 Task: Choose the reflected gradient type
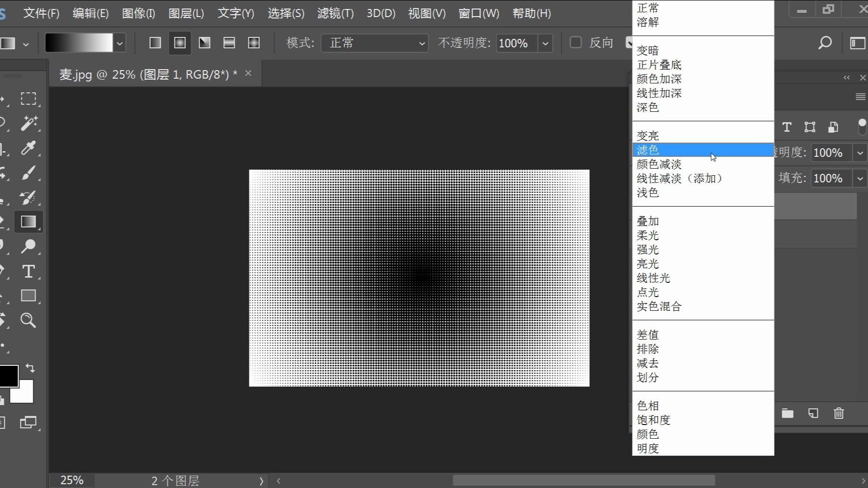[x=229, y=43]
